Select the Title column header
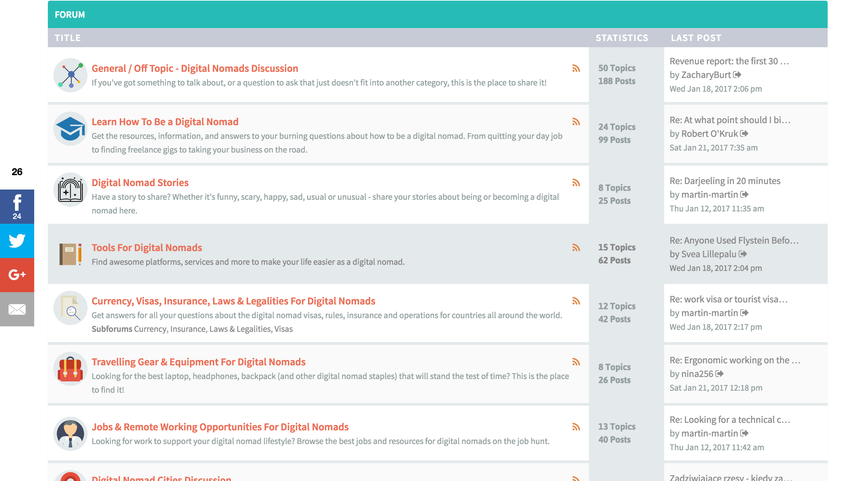 68,38
